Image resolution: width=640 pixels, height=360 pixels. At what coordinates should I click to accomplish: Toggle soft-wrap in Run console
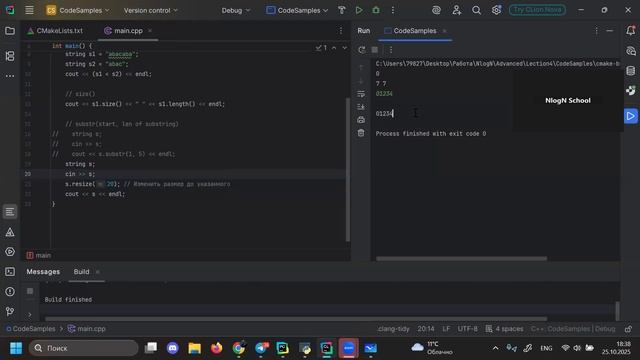tap(361, 94)
